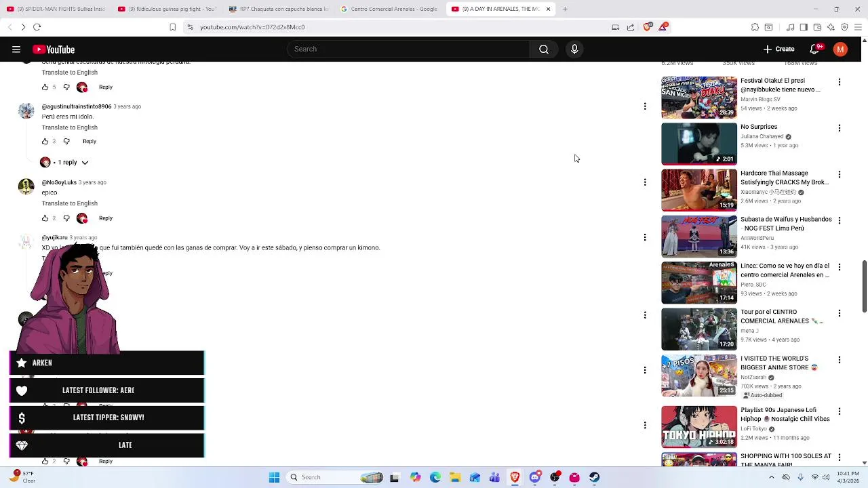Open Discord from the taskbar

tap(535, 477)
